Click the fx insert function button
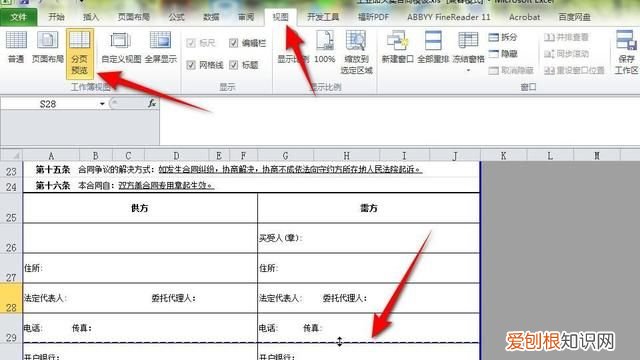This screenshot has width=640, height=360. 152,104
